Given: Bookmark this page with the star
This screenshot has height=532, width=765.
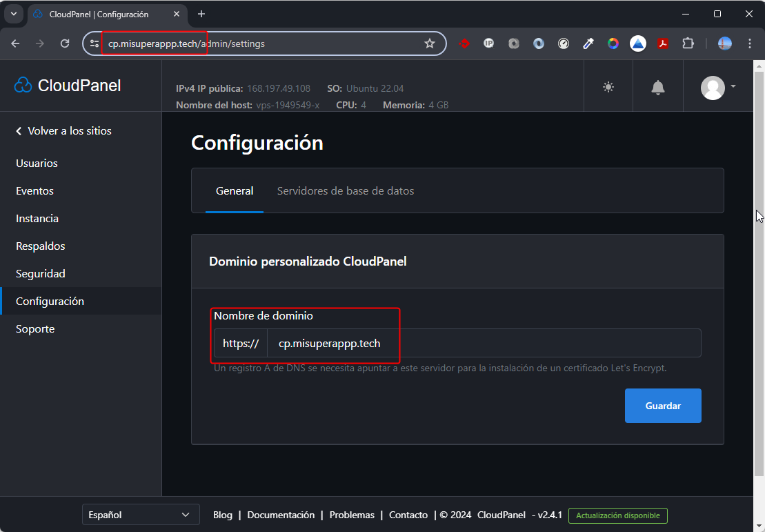Looking at the screenshot, I should click(x=429, y=43).
